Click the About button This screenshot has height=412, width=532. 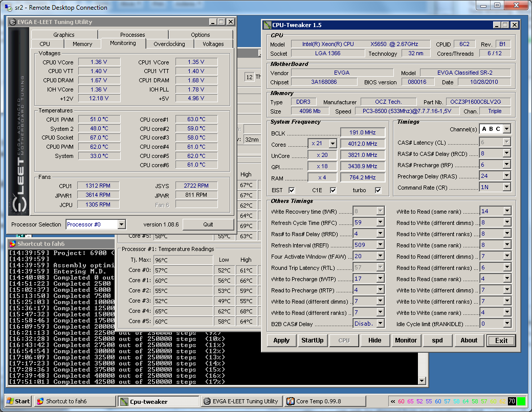[469, 340]
